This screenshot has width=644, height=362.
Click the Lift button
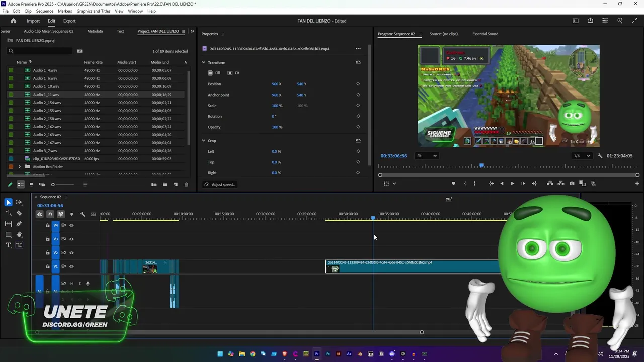tap(550, 184)
